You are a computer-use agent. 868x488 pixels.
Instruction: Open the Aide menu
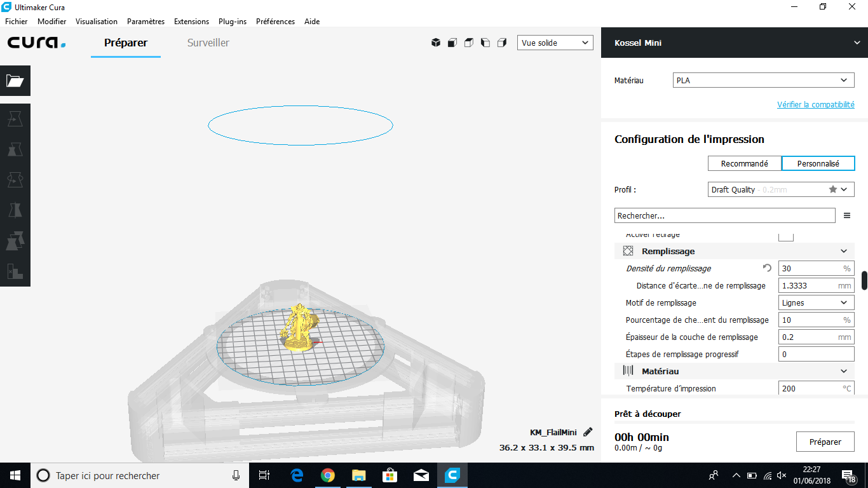312,21
